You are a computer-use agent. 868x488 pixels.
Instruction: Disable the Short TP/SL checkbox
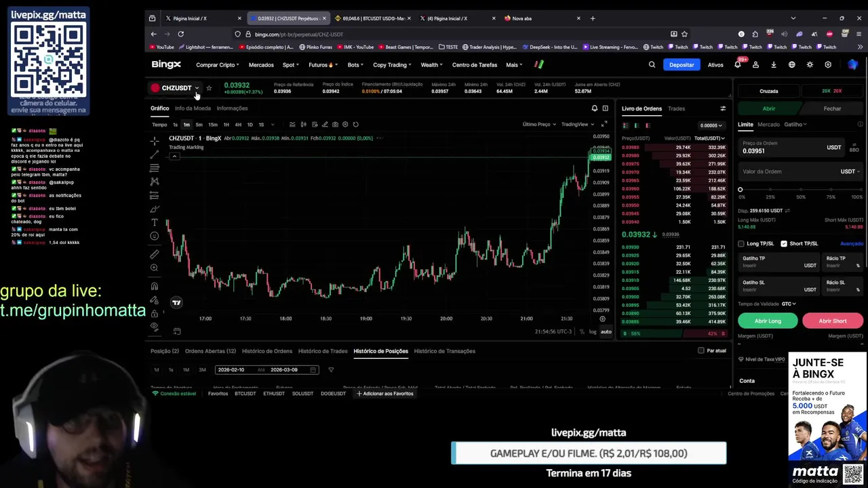[784, 244]
